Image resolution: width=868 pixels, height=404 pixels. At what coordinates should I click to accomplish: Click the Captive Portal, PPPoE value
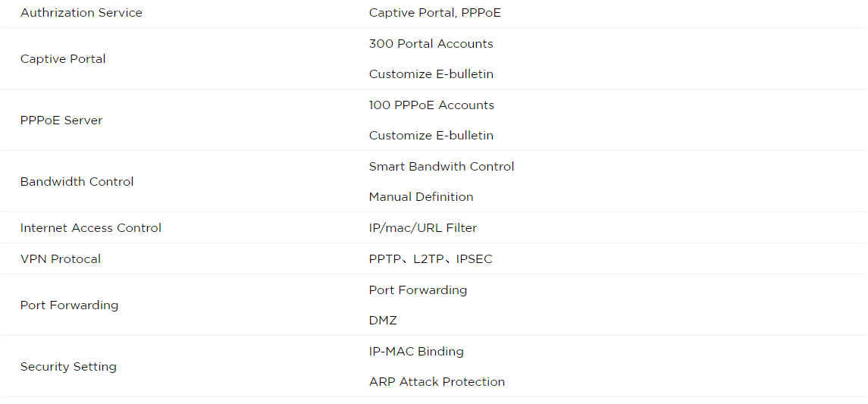coord(434,13)
